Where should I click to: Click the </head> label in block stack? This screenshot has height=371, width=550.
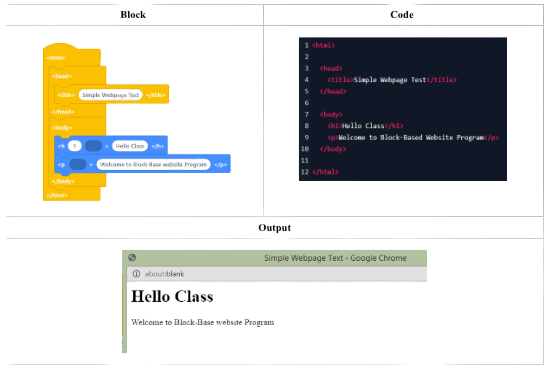pos(63,112)
